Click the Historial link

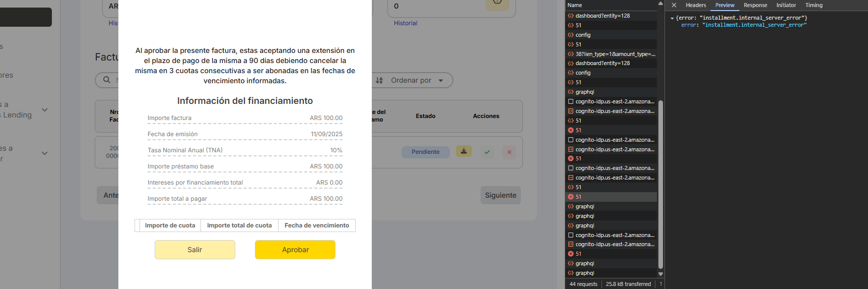[406, 23]
